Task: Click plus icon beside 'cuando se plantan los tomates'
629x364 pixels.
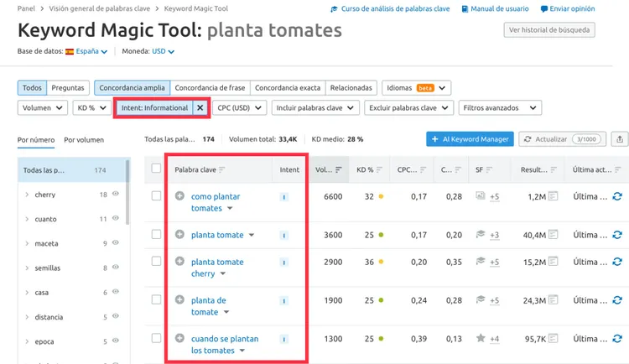Action: [179, 338]
